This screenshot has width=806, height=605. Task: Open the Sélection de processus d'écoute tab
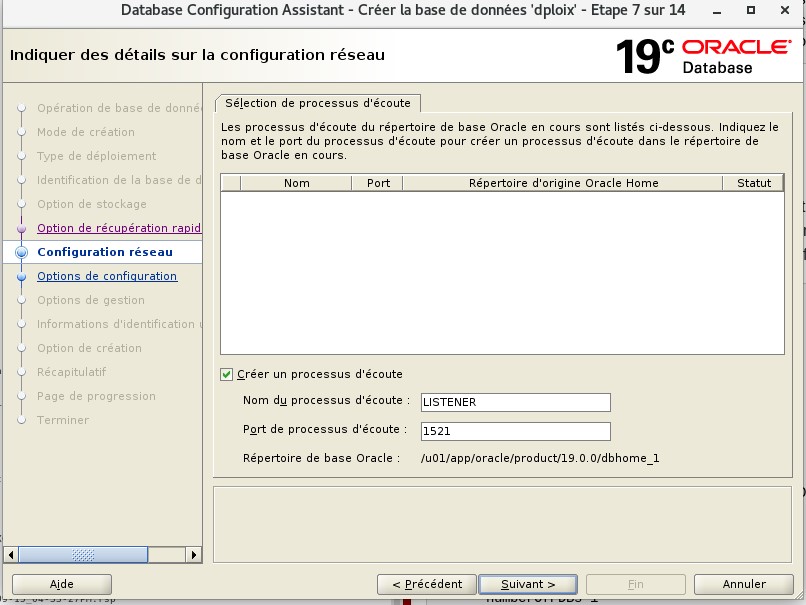pos(318,103)
